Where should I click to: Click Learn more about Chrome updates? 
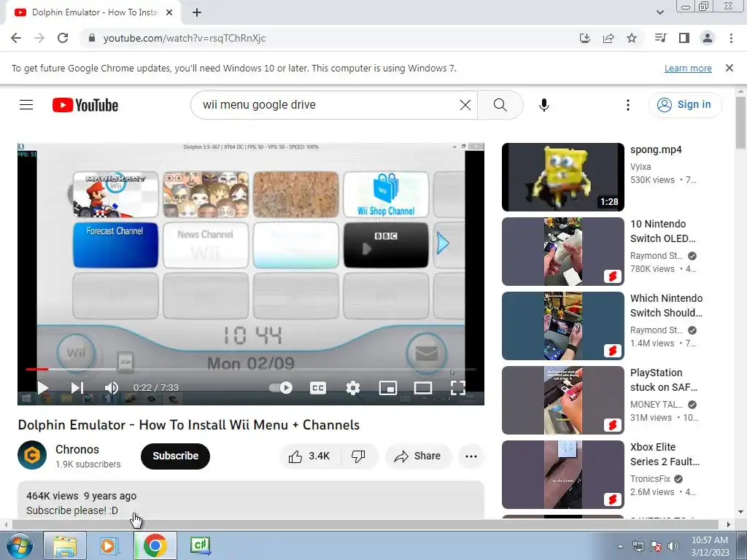point(688,68)
